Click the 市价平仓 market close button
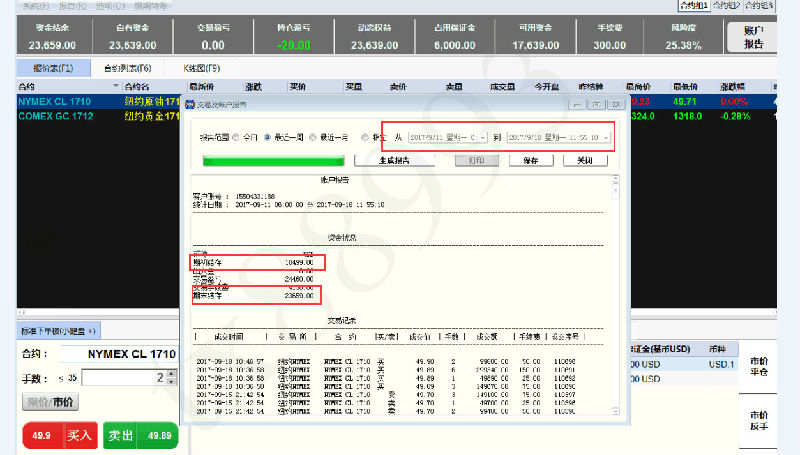800x455 pixels. coord(758,366)
